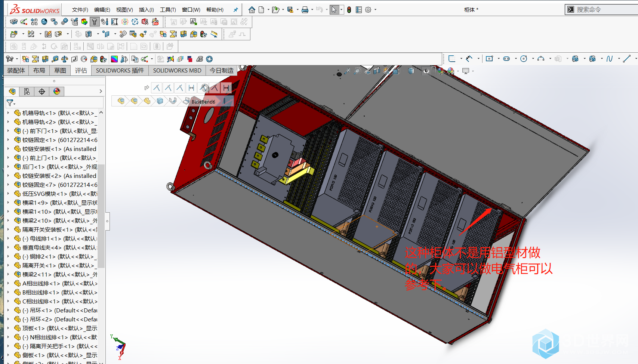Viewport: 638px width, 364px height.
Task: Click the Interference Detection icon
Action: 25,59
